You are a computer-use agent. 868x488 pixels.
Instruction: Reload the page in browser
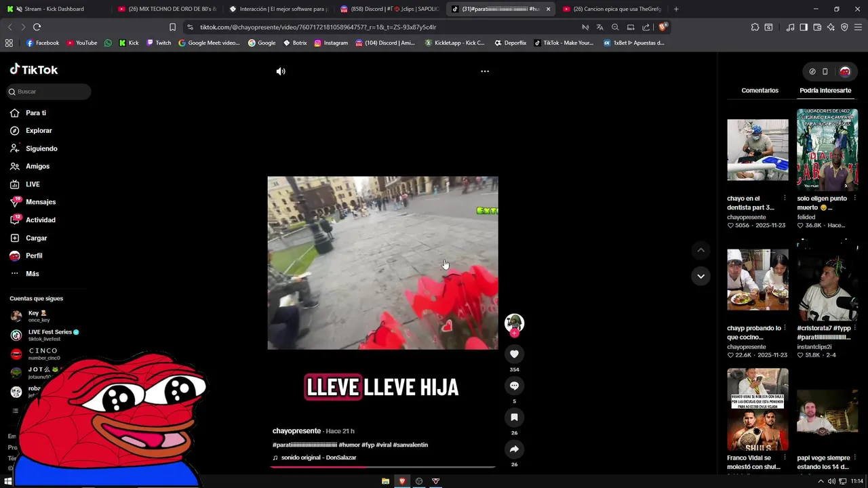click(x=37, y=27)
